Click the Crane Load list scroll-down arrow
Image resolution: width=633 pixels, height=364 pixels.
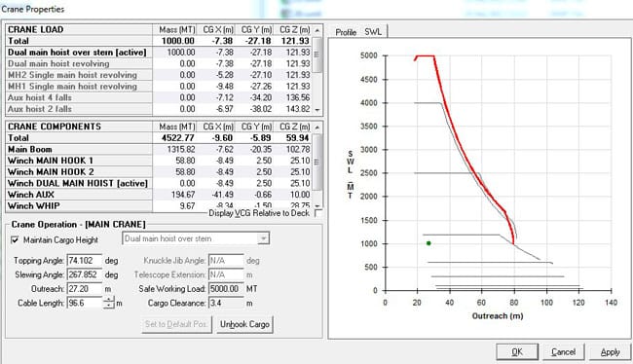coord(317,110)
